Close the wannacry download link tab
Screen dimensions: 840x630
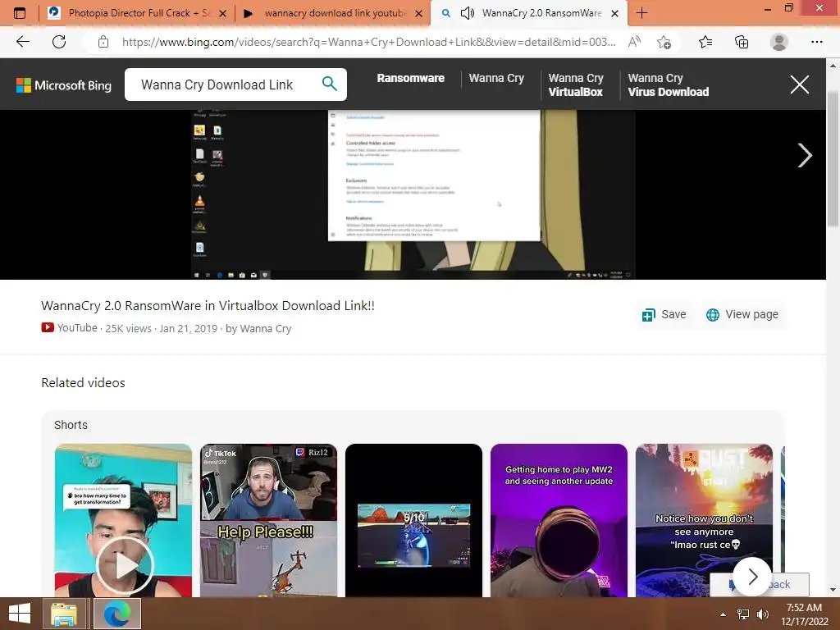419,13
